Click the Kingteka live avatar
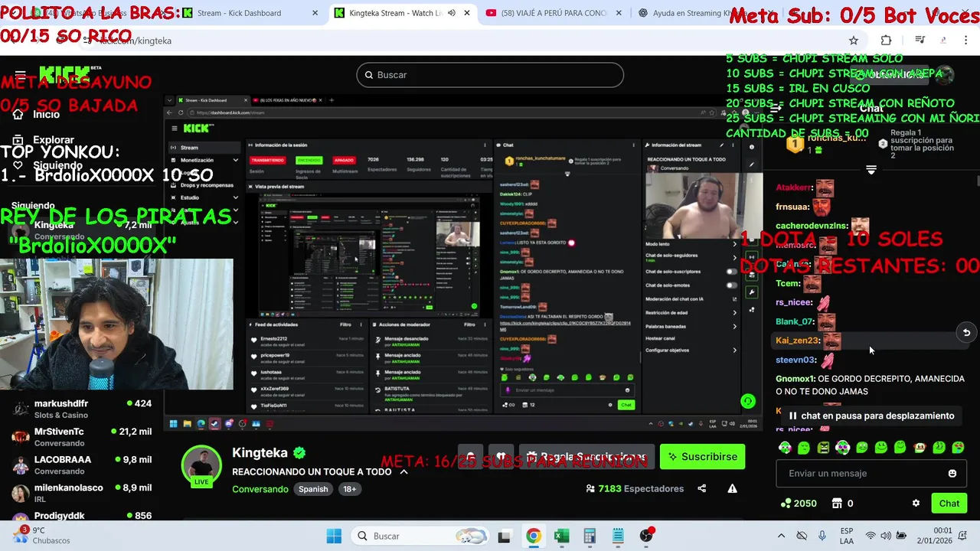This screenshot has width=980, height=551. click(201, 465)
